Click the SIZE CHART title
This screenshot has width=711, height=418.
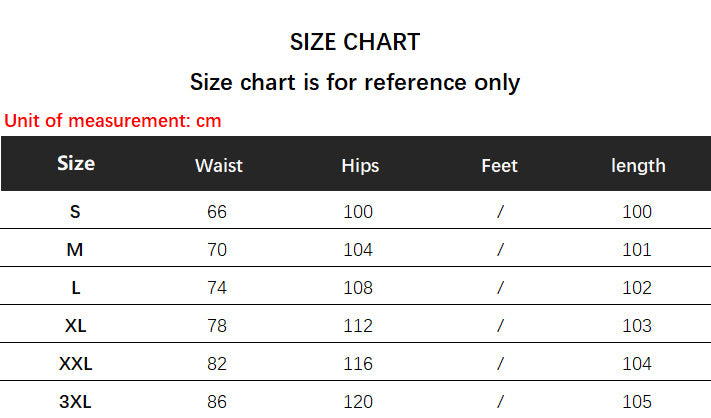(x=355, y=42)
